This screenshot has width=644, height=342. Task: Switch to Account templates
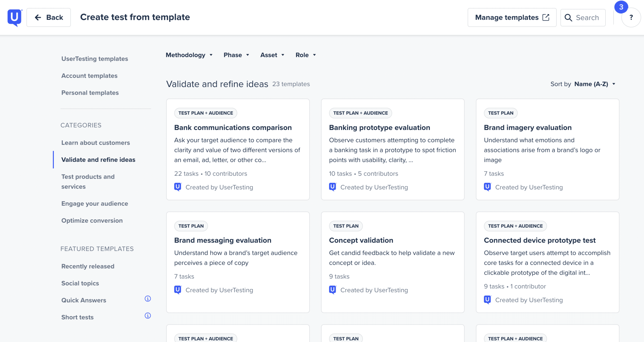(x=89, y=76)
